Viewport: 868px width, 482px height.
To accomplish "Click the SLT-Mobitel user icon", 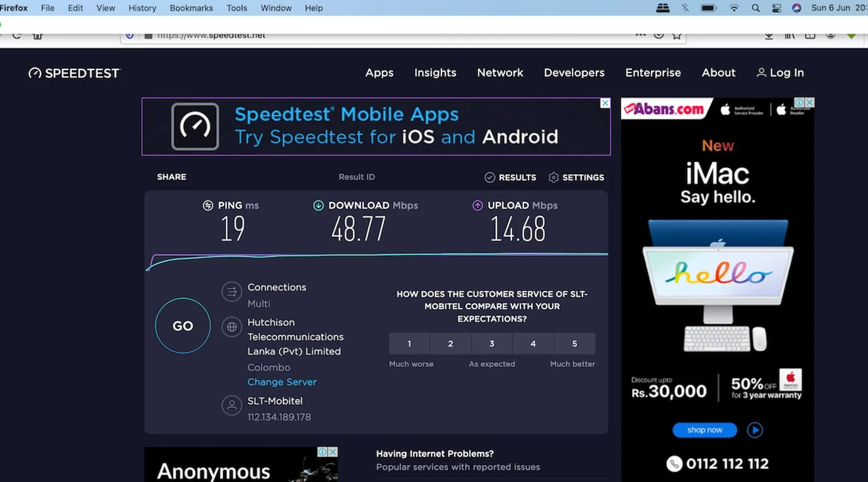I will click(232, 405).
